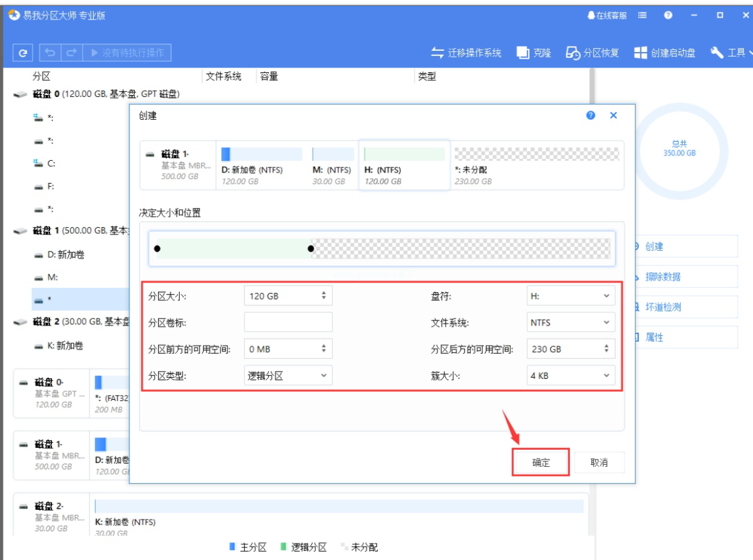Click the undo arrow icon

51,53
